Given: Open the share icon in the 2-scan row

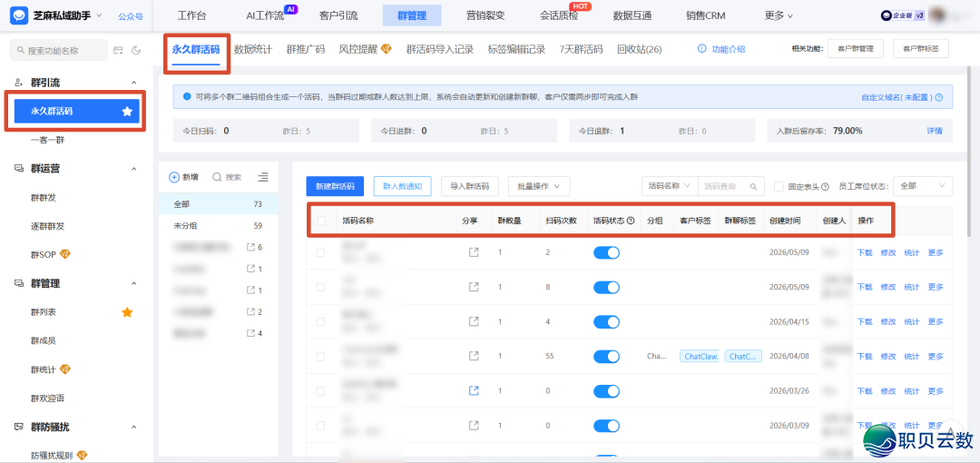Looking at the screenshot, I should tap(474, 252).
